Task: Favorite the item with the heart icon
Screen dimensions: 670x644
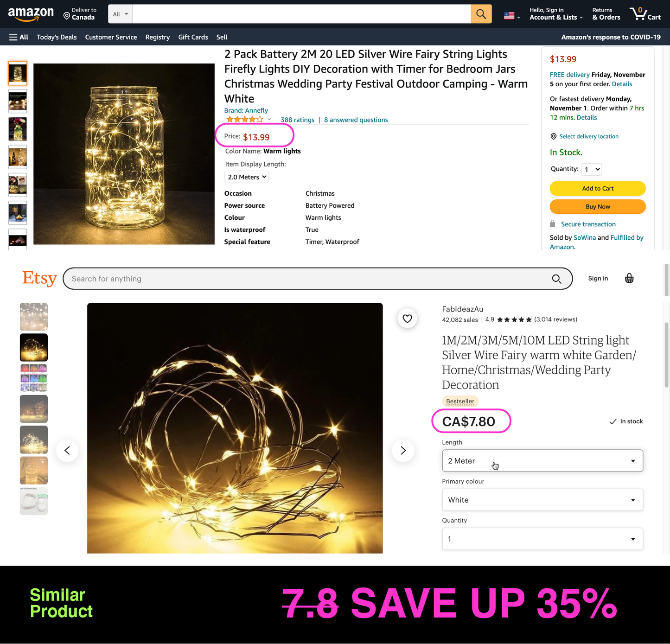Action: (407, 319)
